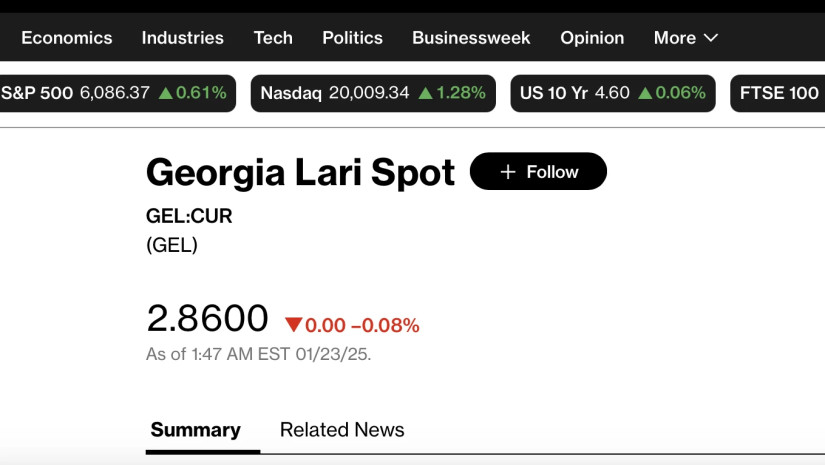Open the Tech section

pyautogui.click(x=273, y=38)
